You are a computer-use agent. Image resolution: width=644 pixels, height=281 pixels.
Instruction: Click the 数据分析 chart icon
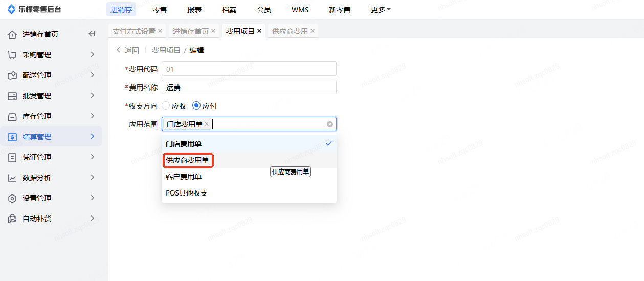click(12, 178)
